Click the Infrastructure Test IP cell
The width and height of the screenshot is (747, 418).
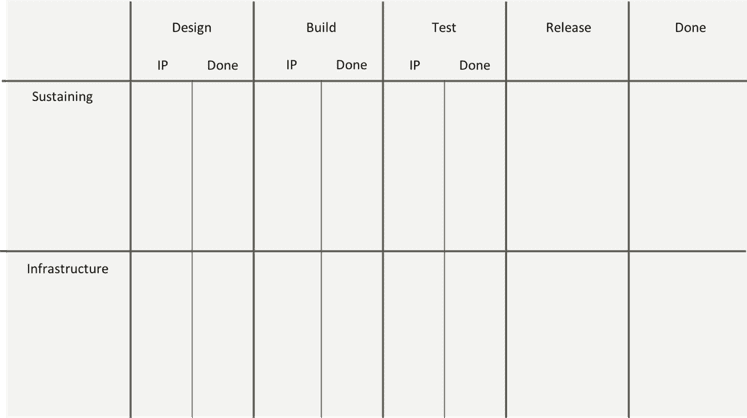click(414, 335)
